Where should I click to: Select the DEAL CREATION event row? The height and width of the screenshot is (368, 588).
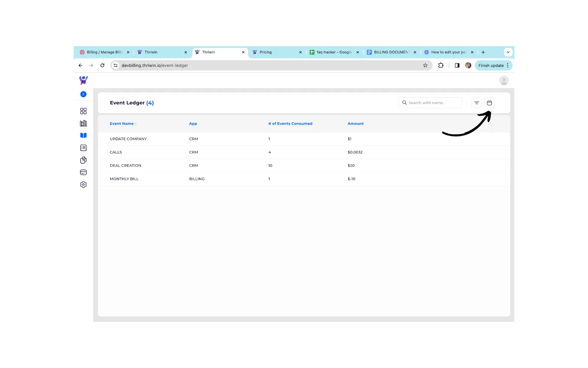[x=304, y=166]
